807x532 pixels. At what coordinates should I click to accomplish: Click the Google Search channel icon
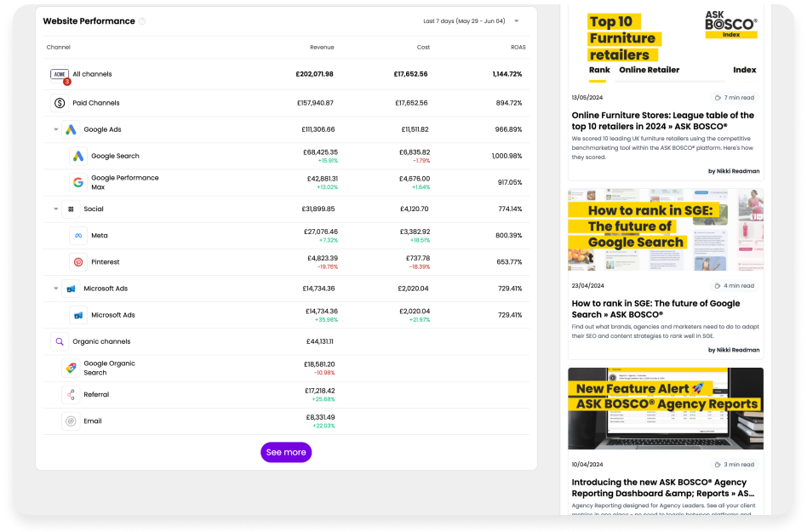pyautogui.click(x=78, y=156)
